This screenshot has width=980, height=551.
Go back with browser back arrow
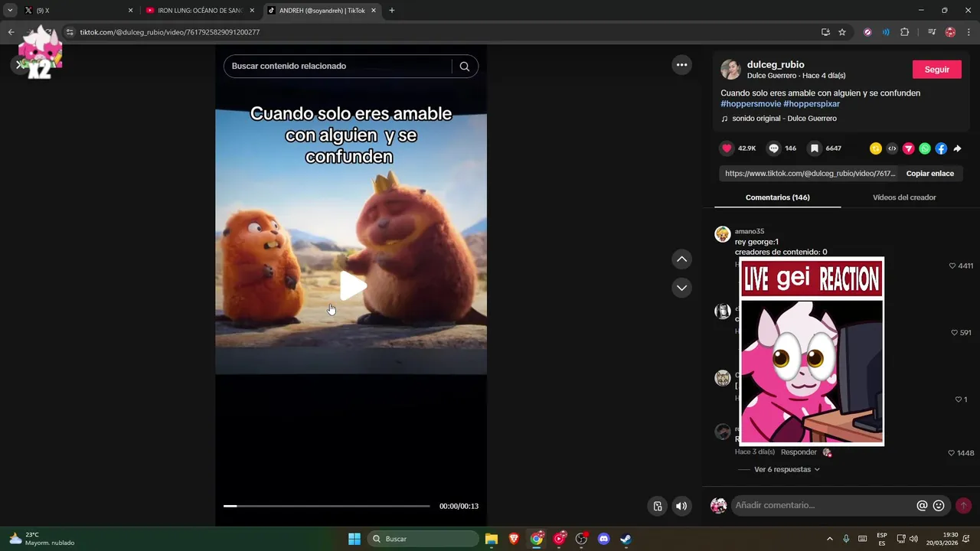point(11,32)
